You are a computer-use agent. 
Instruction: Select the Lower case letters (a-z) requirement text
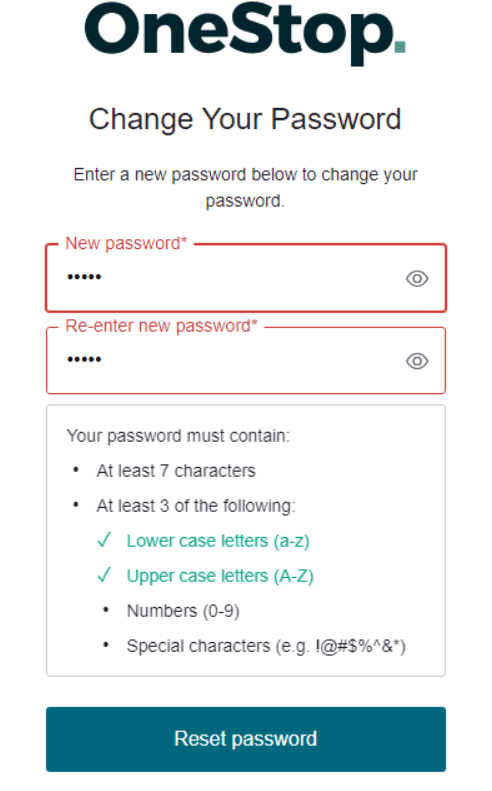pyautogui.click(x=218, y=541)
